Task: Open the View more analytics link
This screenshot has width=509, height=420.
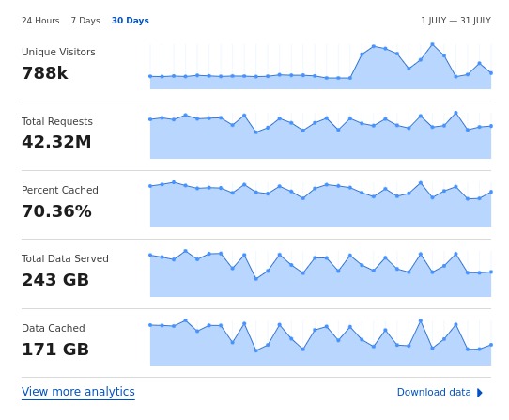Action: click(78, 392)
